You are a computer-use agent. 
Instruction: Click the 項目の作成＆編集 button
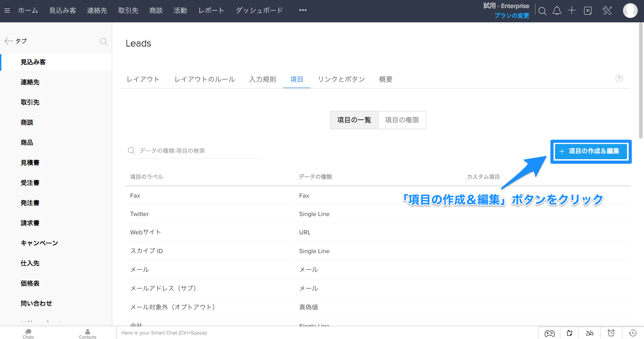(591, 152)
